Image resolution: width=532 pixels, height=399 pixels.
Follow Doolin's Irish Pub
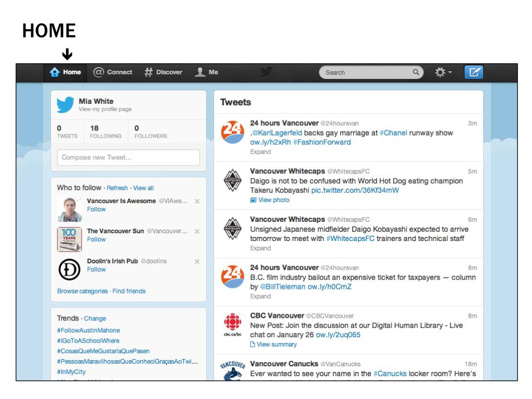coord(96,270)
